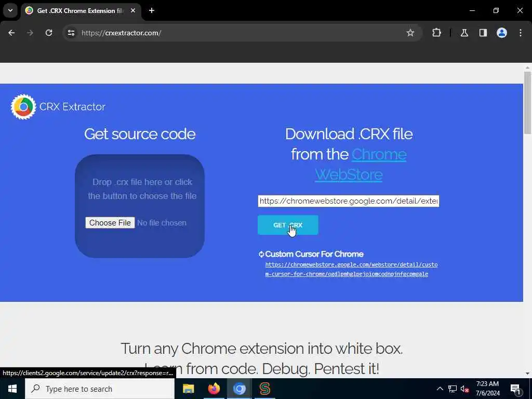Click the Custom Cursor For Chrome heading
532x399 pixels.
coord(314,254)
